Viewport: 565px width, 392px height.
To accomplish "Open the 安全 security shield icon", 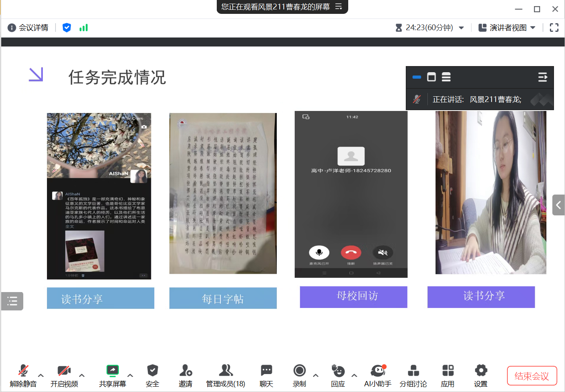I will click(152, 375).
